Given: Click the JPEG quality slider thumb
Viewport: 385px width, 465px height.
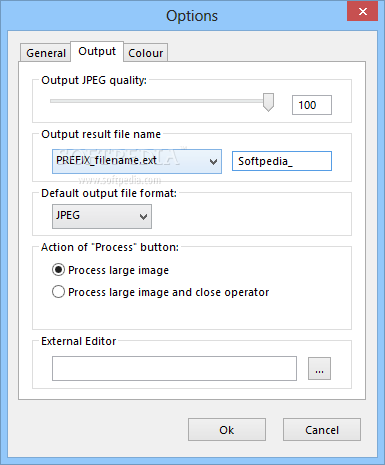Looking at the screenshot, I should point(268,102).
